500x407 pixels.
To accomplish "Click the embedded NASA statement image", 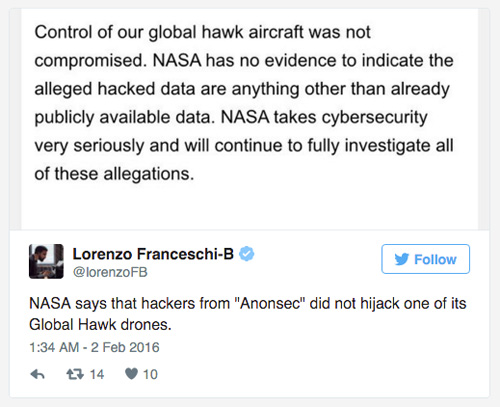I will [250, 119].
